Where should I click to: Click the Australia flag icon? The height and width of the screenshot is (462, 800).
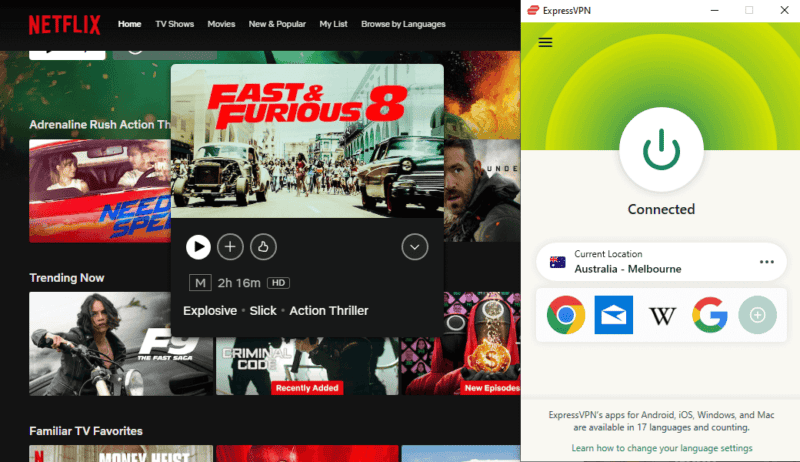click(x=558, y=262)
